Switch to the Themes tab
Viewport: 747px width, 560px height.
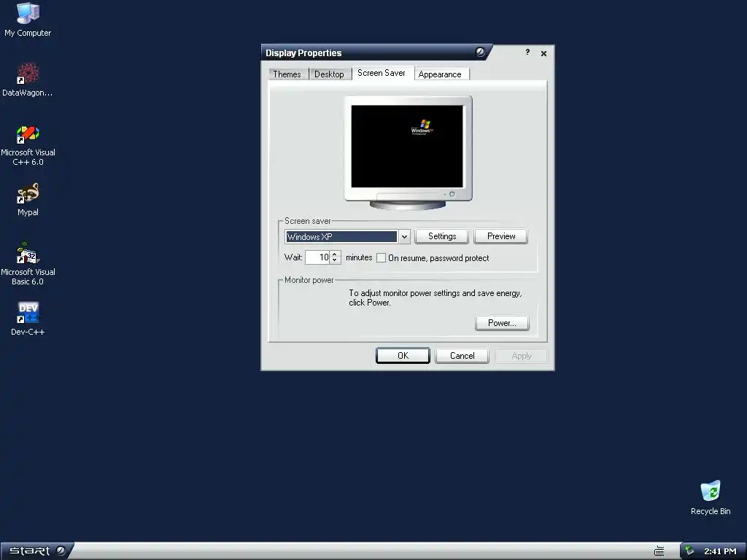tap(287, 74)
